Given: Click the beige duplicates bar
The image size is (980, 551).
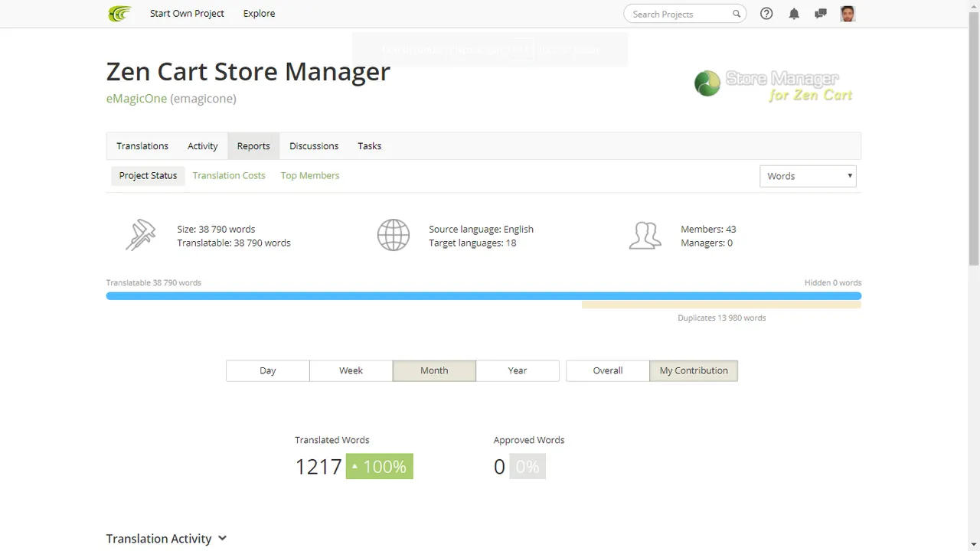Looking at the screenshot, I should click(x=721, y=305).
